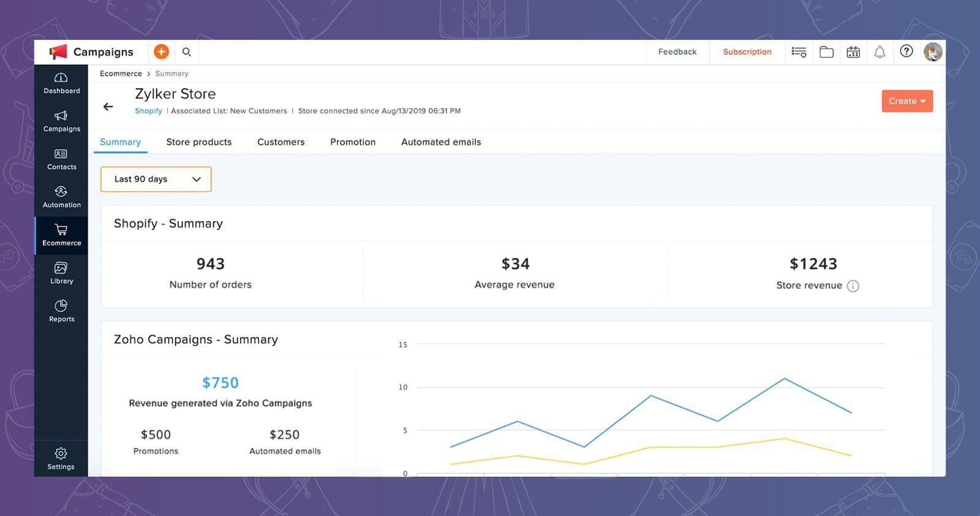Open Campaigns in the sidebar
Screen dimensions: 980x516
61,121
